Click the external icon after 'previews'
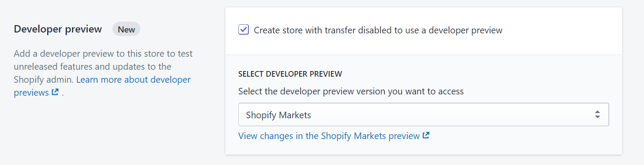The image size is (644, 165). (x=55, y=92)
